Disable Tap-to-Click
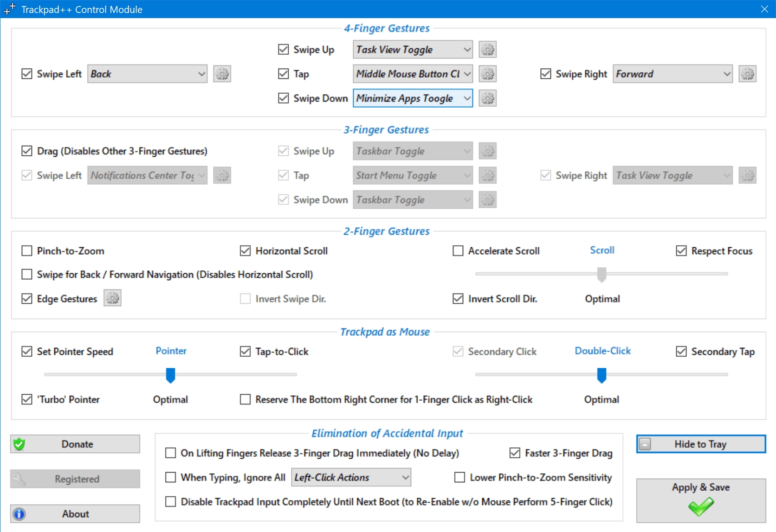776x532 pixels. click(245, 352)
